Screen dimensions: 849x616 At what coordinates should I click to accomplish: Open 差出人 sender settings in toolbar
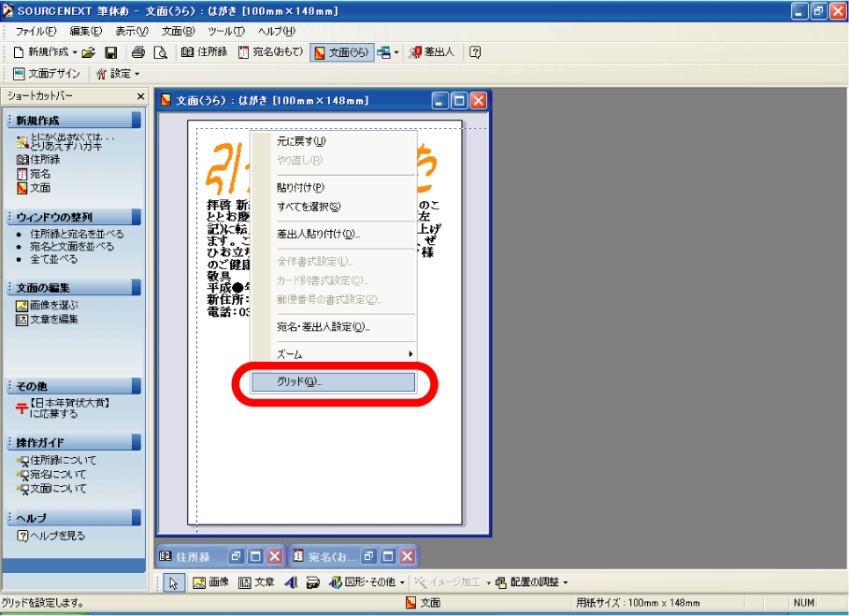pos(432,52)
